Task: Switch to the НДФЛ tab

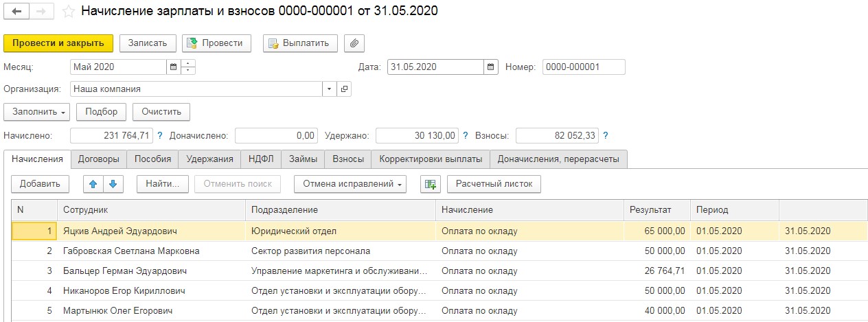Action: click(x=261, y=159)
